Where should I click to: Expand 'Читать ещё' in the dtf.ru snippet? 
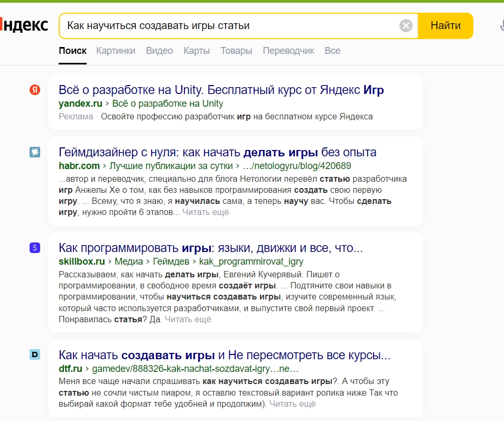(293, 404)
